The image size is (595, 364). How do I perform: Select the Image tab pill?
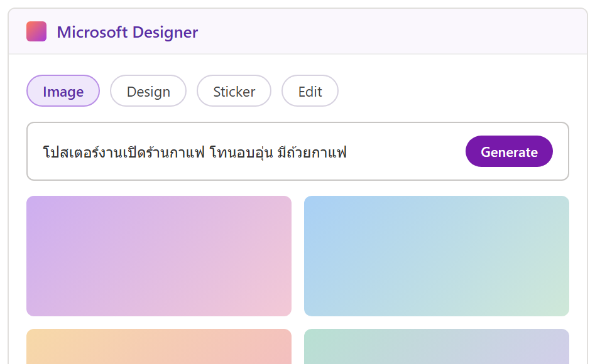tap(63, 91)
